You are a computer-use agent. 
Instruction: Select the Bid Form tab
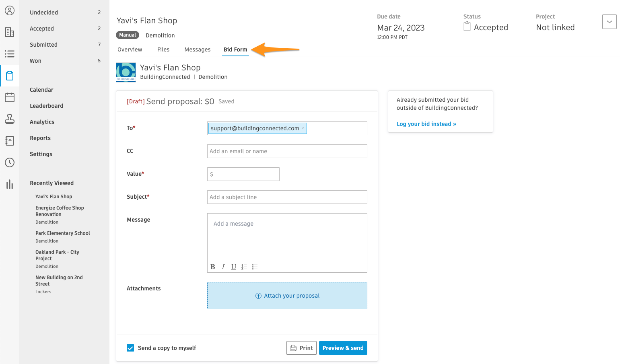point(235,49)
